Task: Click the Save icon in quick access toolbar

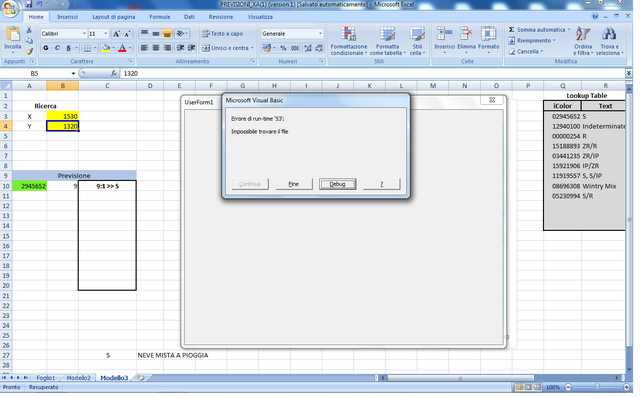Action: tap(29, 4)
